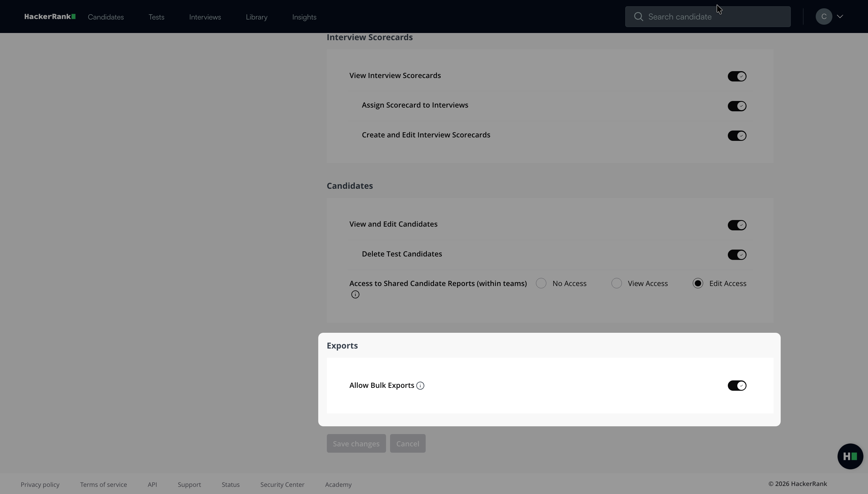Screen dimensions: 868x494
Task: Open the Candidates nav menu
Action: (106, 17)
